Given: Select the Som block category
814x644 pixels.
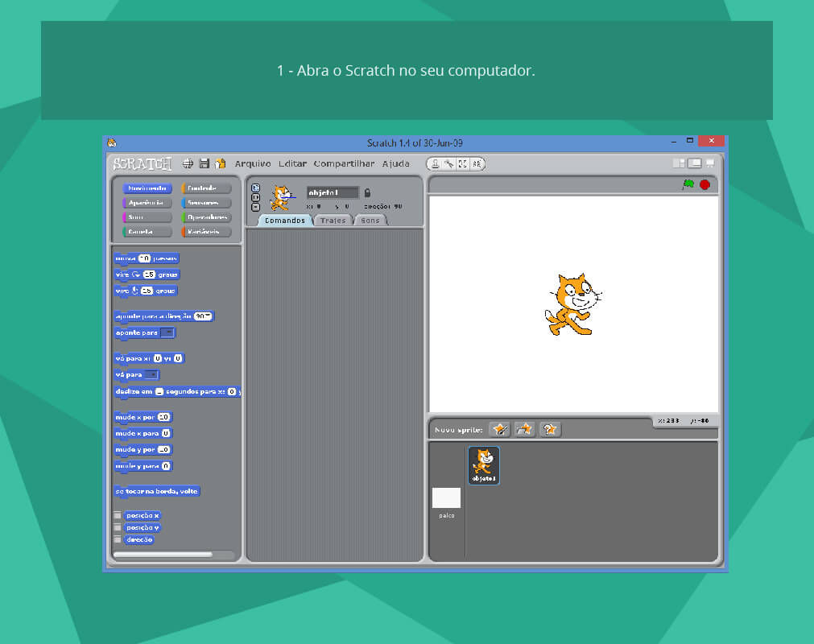Looking at the screenshot, I should click(147, 217).
